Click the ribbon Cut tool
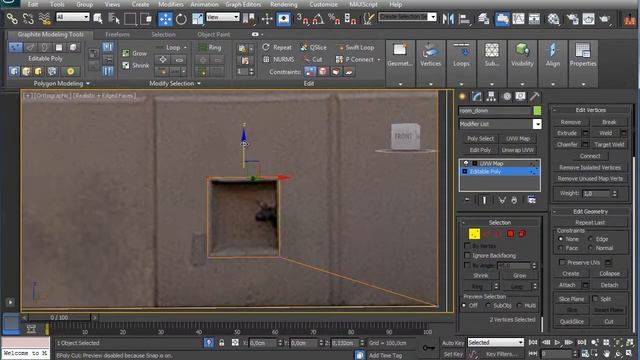The height and width of the screenshot is (360, 640). pyautogui.click(x=313, y=59)
